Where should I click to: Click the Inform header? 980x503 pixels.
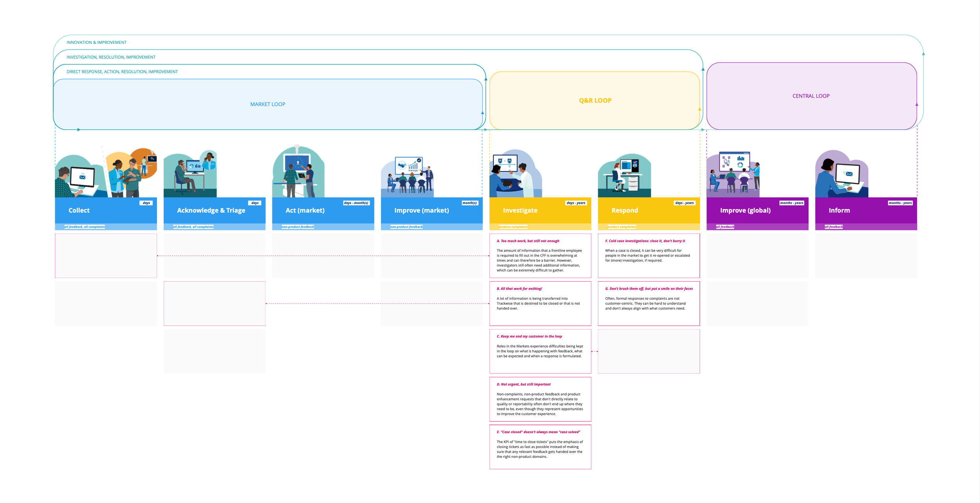[839, 210]
